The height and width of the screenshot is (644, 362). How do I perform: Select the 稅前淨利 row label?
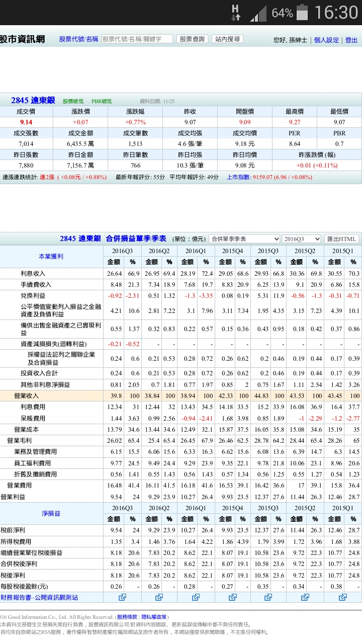click(13, 530)
